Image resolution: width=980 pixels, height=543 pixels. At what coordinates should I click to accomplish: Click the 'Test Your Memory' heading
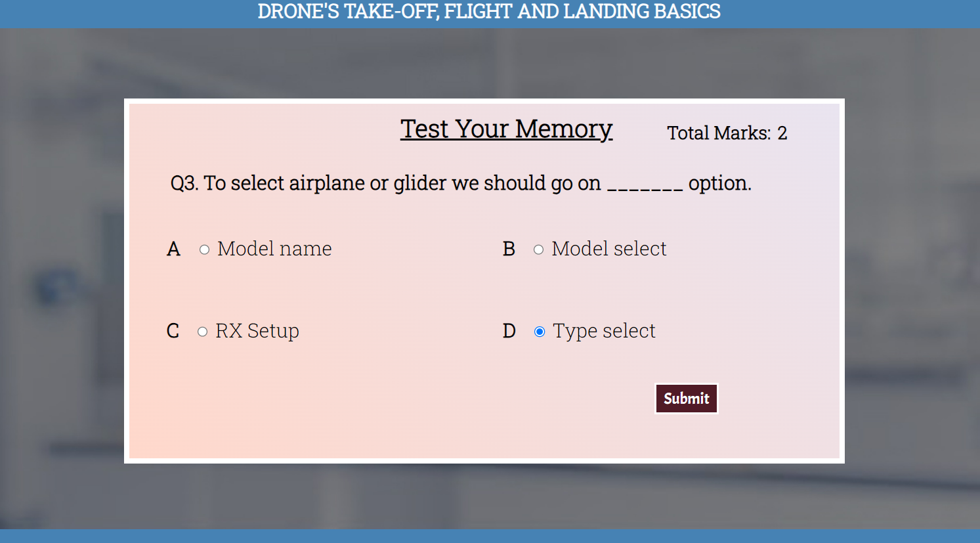tap(506, 129)
